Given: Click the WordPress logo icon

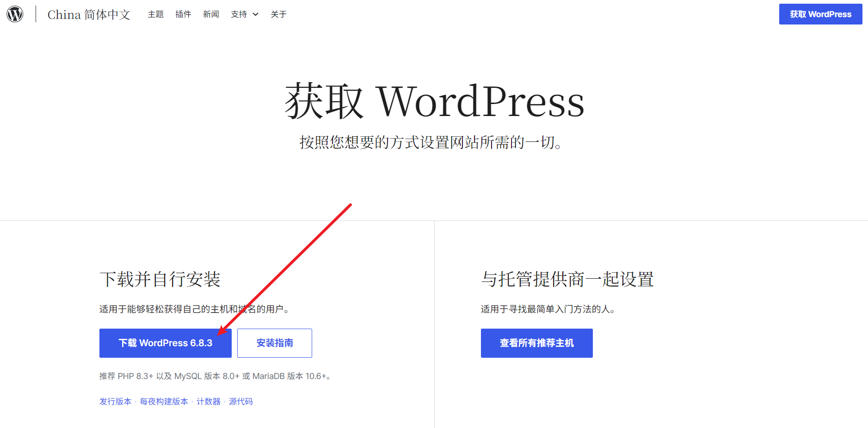Looking at the screenshot, I should coord(15,14).
